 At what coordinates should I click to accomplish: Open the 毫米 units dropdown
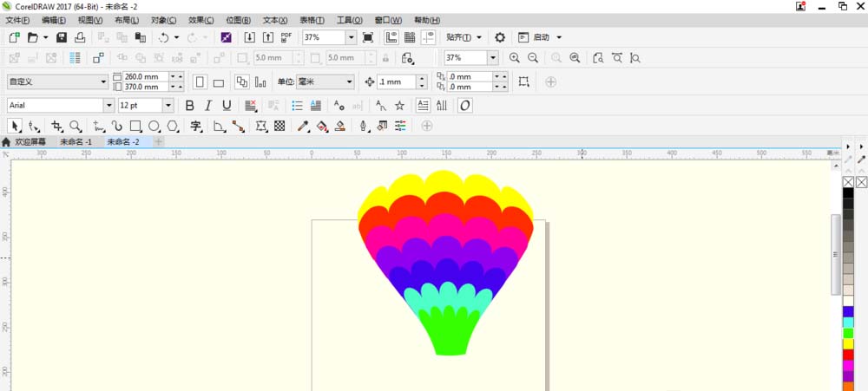pos(349,81)
